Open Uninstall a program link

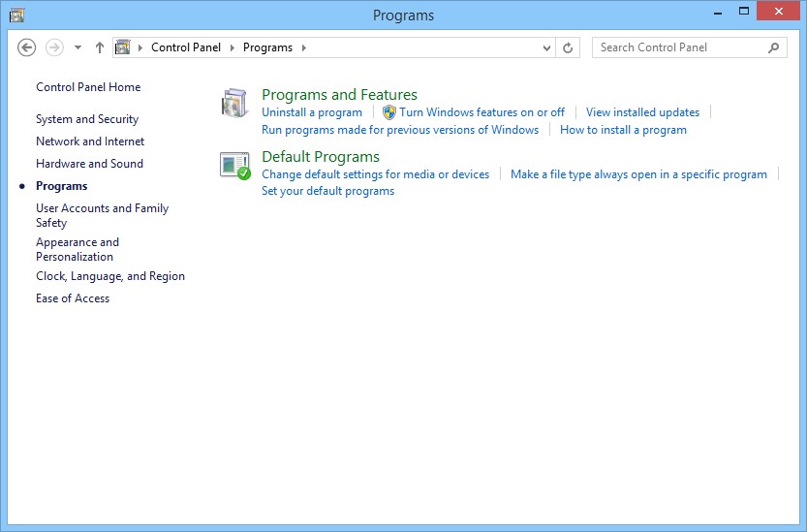point(312,112)
